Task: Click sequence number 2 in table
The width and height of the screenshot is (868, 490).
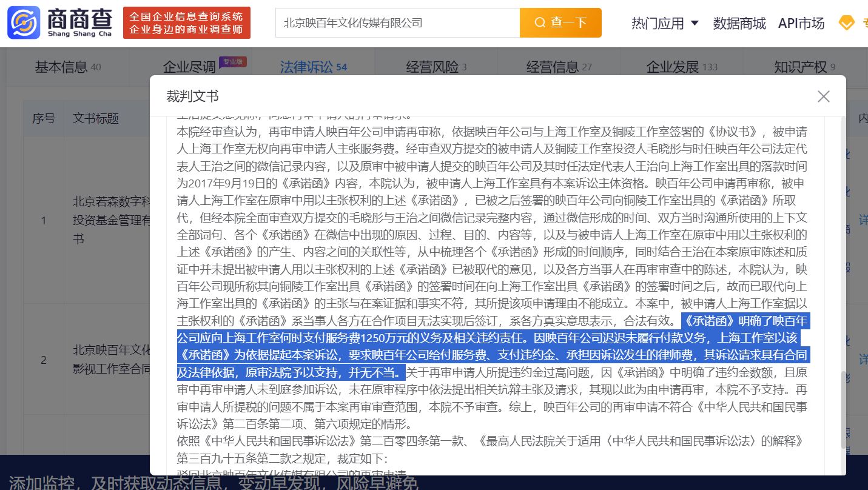Action: pyautogui.click(x=44, y=360)
